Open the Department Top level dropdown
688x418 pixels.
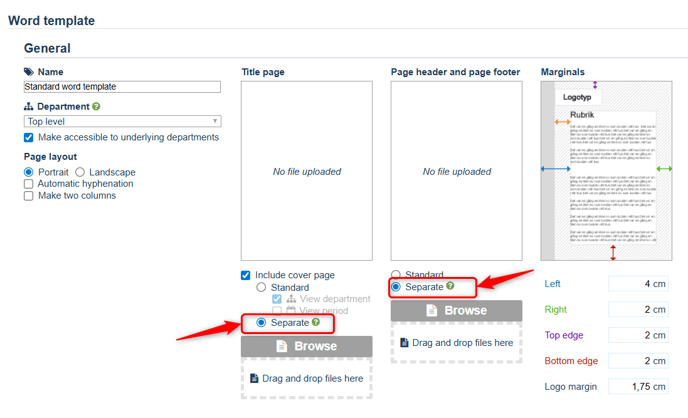(122, 121)
